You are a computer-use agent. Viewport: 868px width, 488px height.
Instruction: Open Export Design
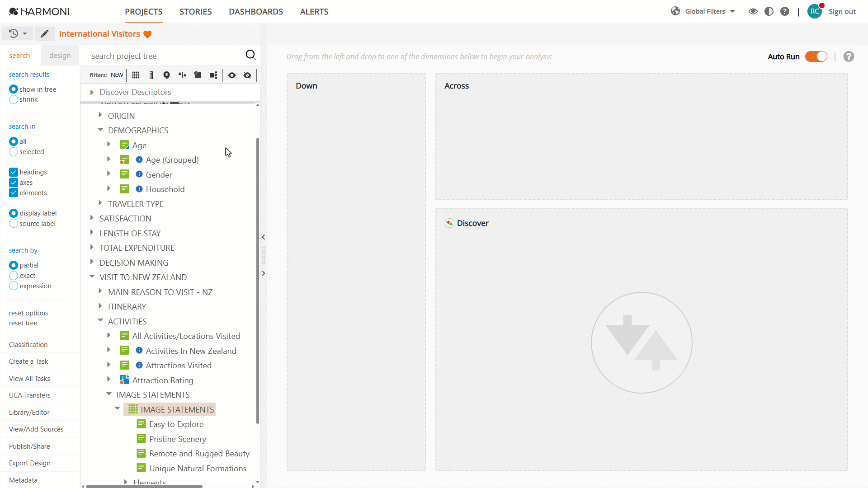30,463
